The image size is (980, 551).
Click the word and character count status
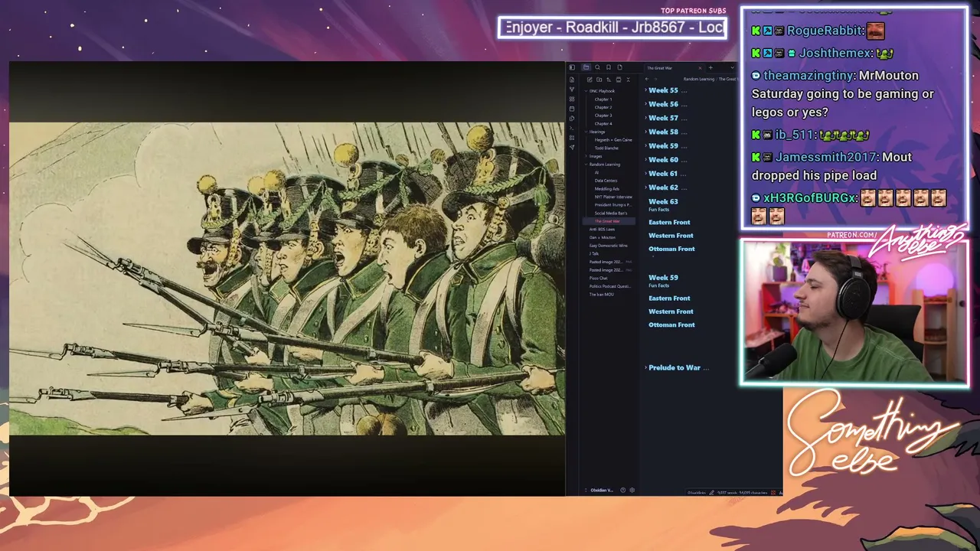(742, 493)
